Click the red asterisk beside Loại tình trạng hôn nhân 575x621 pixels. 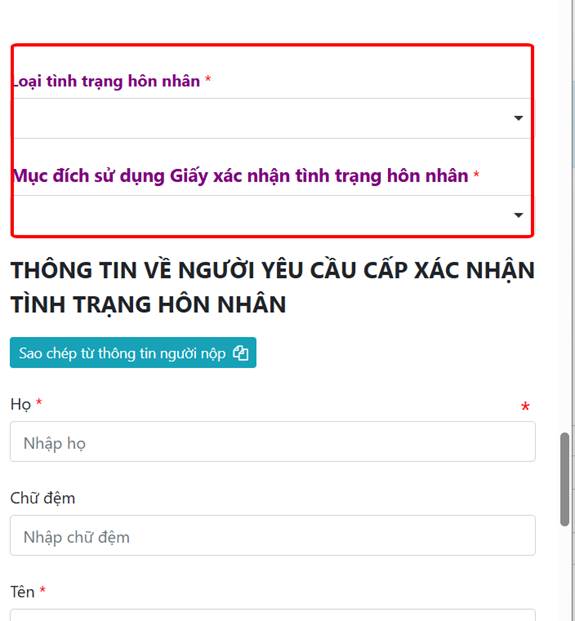click(208, 79)
